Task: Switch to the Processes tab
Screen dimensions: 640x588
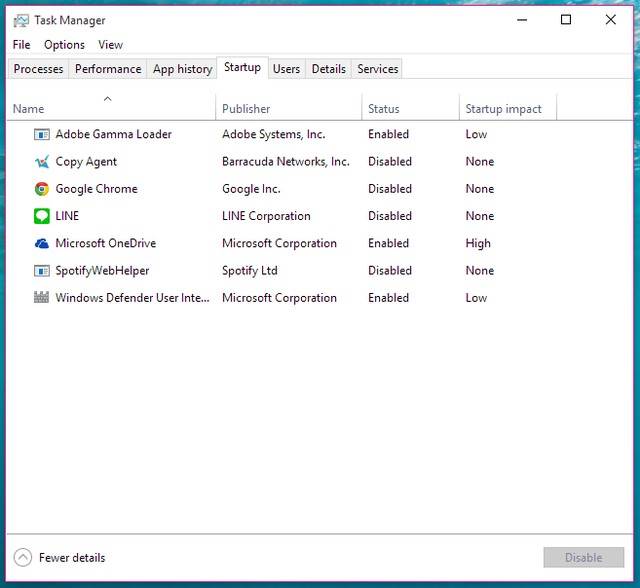Action: pos(38,69)
